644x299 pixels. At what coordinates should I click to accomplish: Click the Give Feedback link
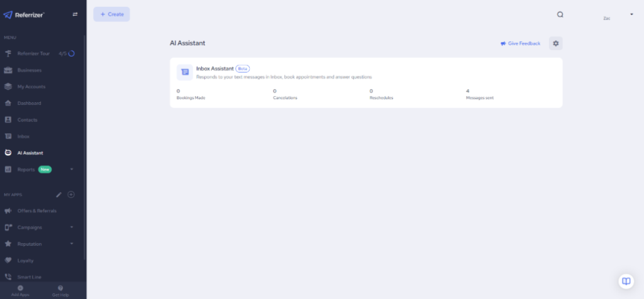point(520,43)
